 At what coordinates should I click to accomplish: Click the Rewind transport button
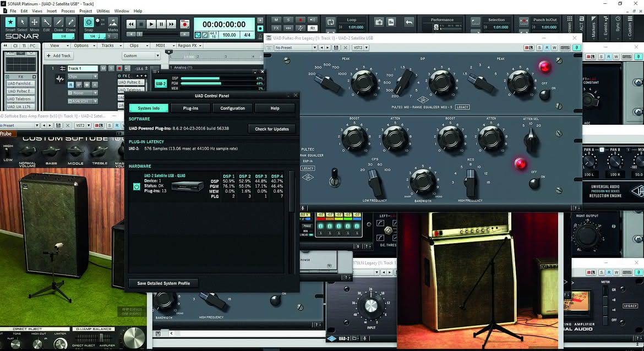(x=131, y=24)
